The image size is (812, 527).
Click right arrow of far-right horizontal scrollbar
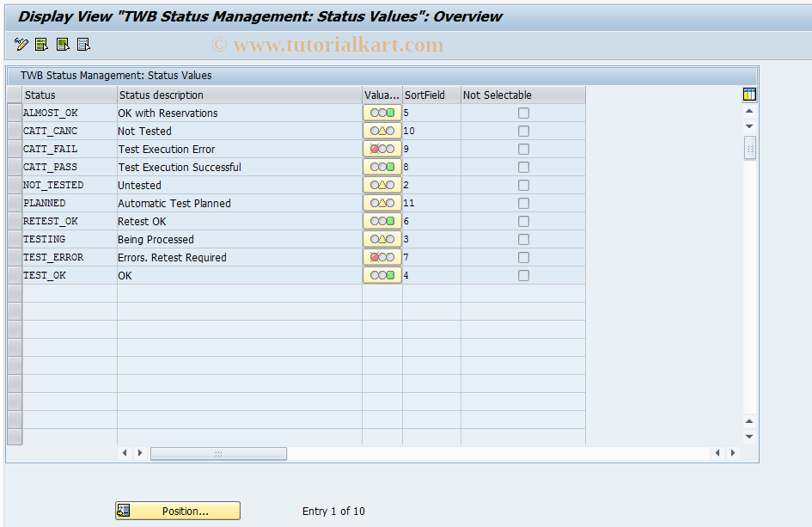(x=733, y=453)
